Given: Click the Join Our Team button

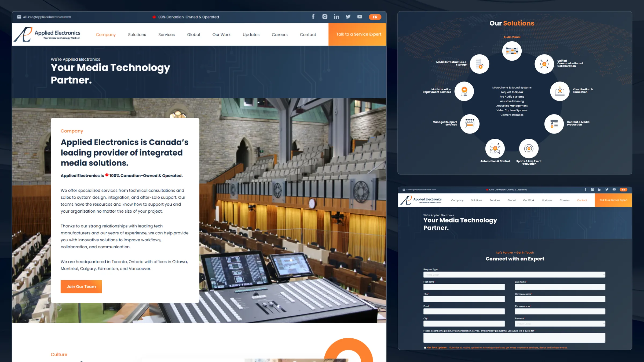Looking at the screenshot, I should (x=81, y=286).
